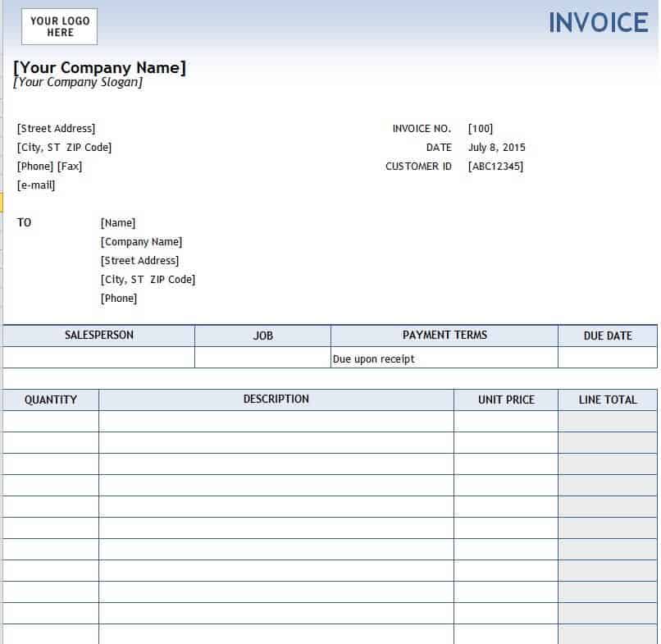
Task: Click the customer ID value [ABC12345]
Action: tap(495, 167)
